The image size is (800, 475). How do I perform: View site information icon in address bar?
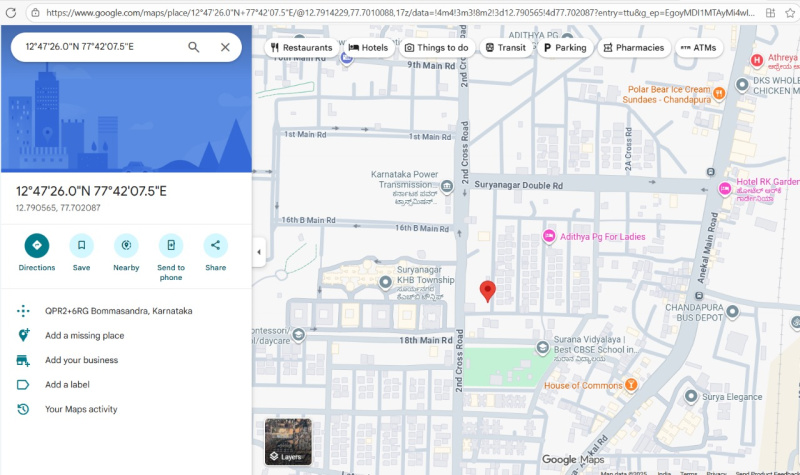tap(35, 13)
